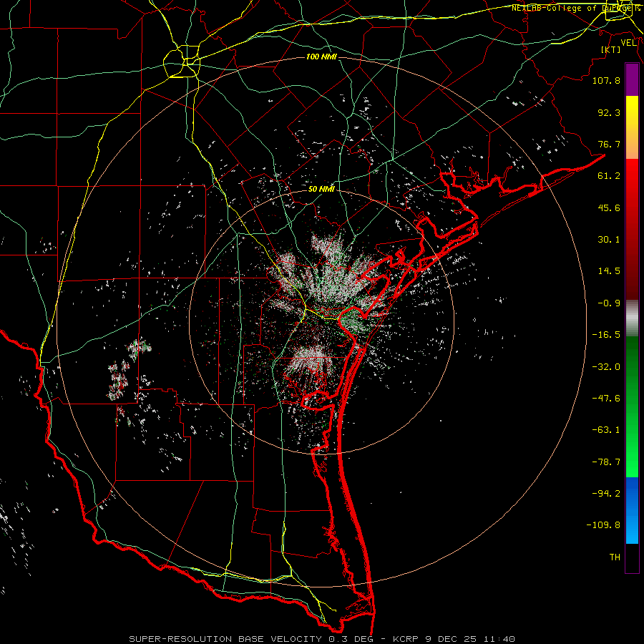Click the [KT] units label
Viewport: 644px width, 644px height.
[611, 49]
